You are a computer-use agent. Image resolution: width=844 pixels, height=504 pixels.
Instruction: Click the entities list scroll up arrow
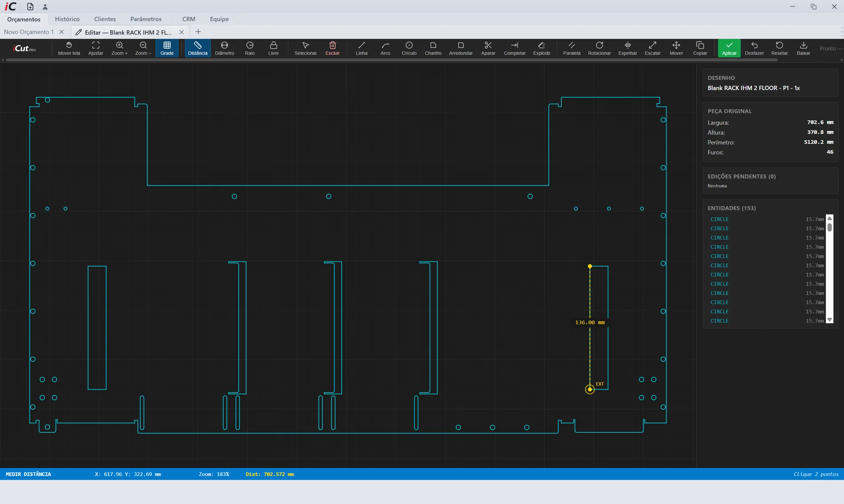point(829,218)
